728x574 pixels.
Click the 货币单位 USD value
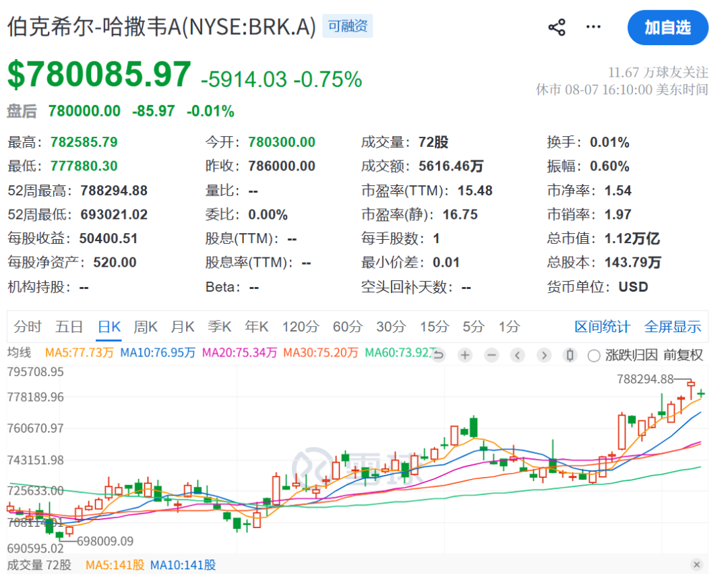coord(633,287)
